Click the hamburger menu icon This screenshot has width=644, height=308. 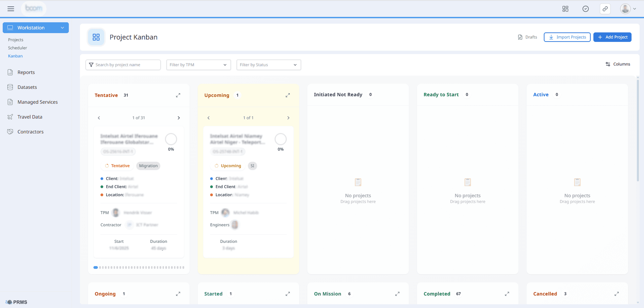pos(11,9)
